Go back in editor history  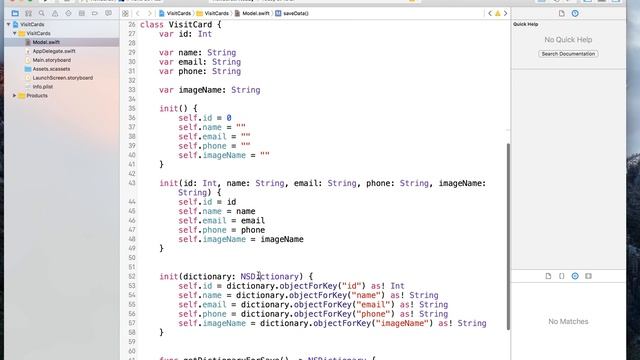click(x=138, y=13)
